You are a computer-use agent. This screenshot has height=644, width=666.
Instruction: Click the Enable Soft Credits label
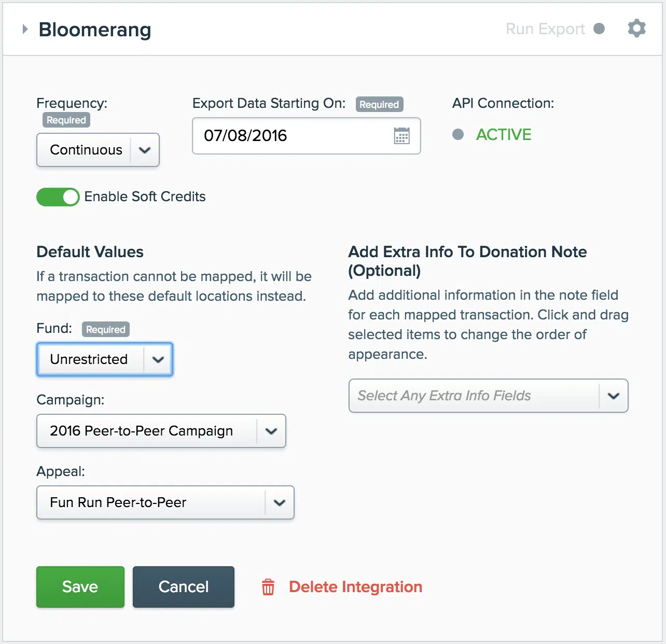click(x=145, y=197)
